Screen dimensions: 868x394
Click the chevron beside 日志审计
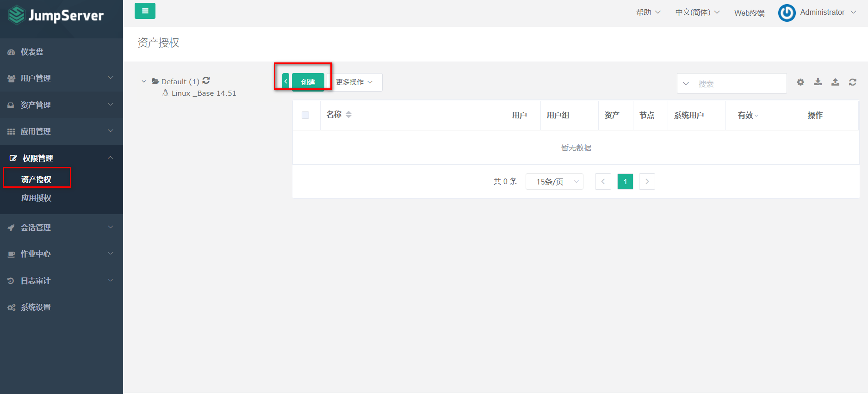pyautogui.click(x=111, y=280)
